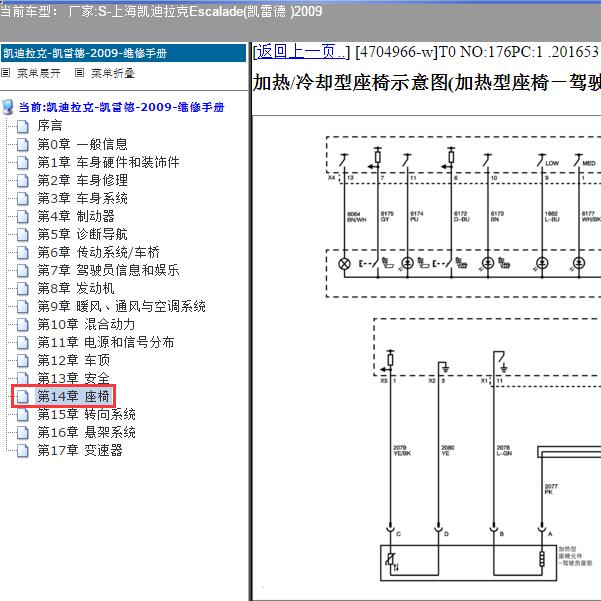Open 第4章 制动器 chapter
This screenshot has height=601, width=601.
coord(76,217)
